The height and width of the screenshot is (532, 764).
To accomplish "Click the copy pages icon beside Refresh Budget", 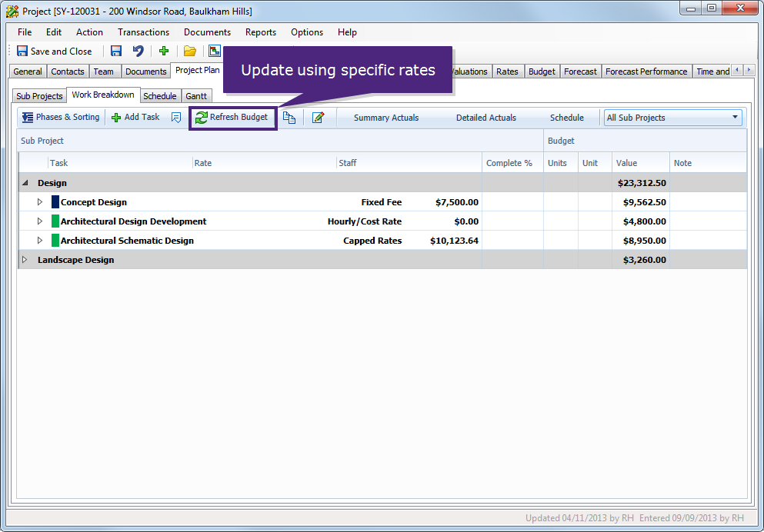I will 289,118.
